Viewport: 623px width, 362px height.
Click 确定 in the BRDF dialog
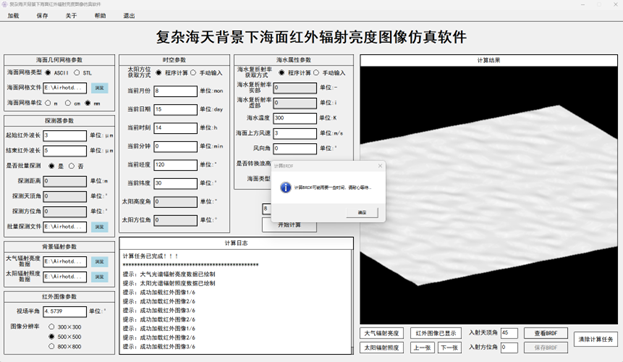coord(362,213)
